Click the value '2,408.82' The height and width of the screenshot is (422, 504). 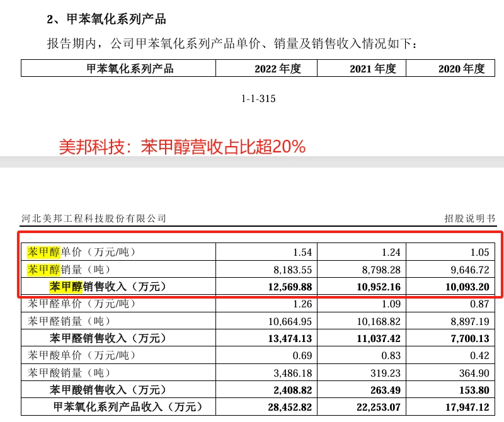click(x=293, y=390)
